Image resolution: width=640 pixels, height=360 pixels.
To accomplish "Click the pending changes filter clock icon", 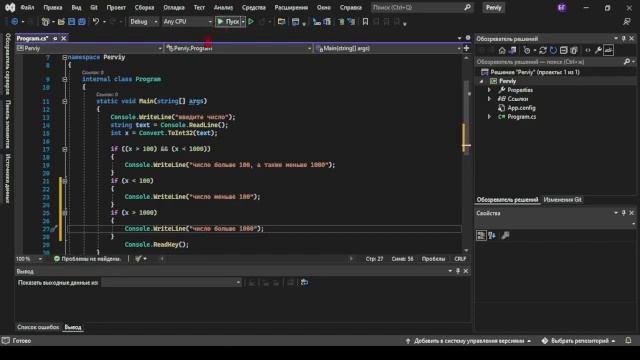I will 527,50.
